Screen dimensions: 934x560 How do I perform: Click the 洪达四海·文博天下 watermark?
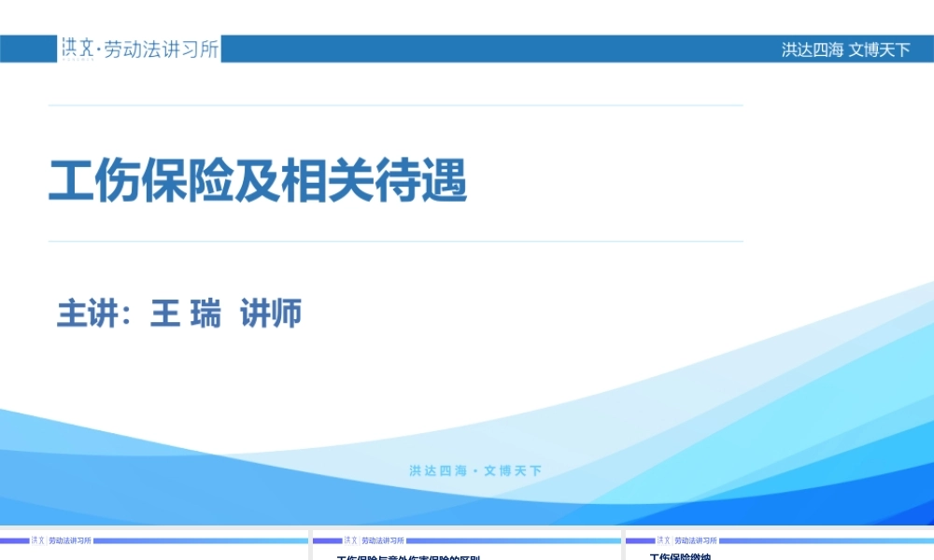coord(478,470)
